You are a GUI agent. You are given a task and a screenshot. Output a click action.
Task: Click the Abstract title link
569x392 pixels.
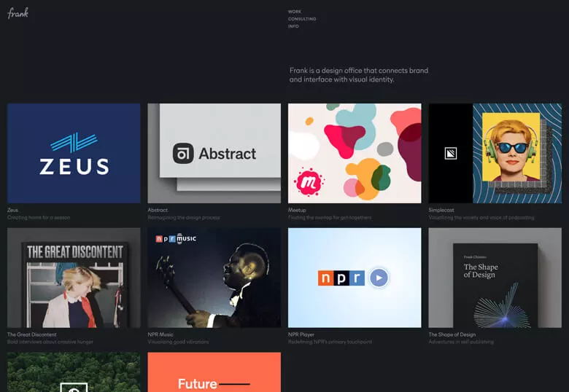pos(158,210)
